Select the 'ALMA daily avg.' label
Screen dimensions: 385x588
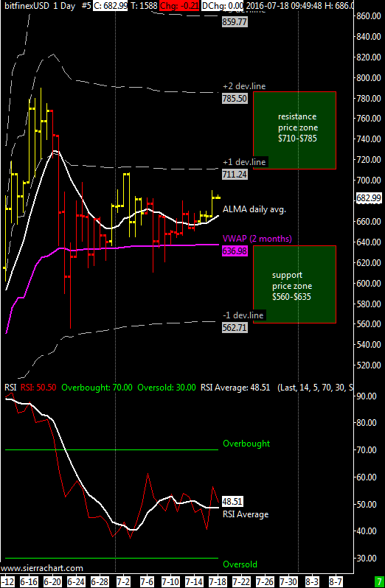tap(254, 209)
